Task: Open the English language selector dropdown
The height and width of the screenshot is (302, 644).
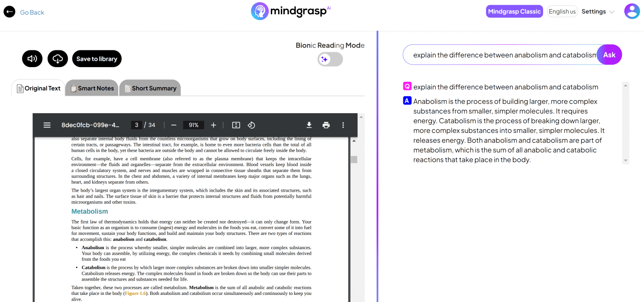Action: 562,11
